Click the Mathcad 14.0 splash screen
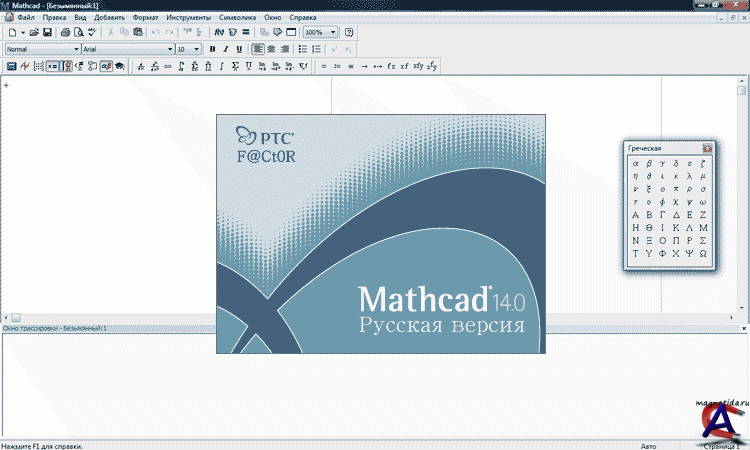This screenshot has width=750, height=450. (x=381, y=233)
